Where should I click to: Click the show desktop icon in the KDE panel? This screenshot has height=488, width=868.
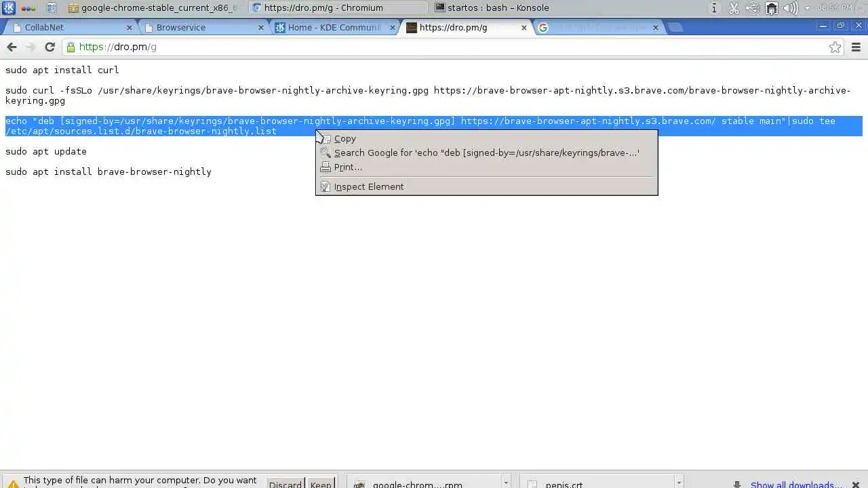click(52, 8)
